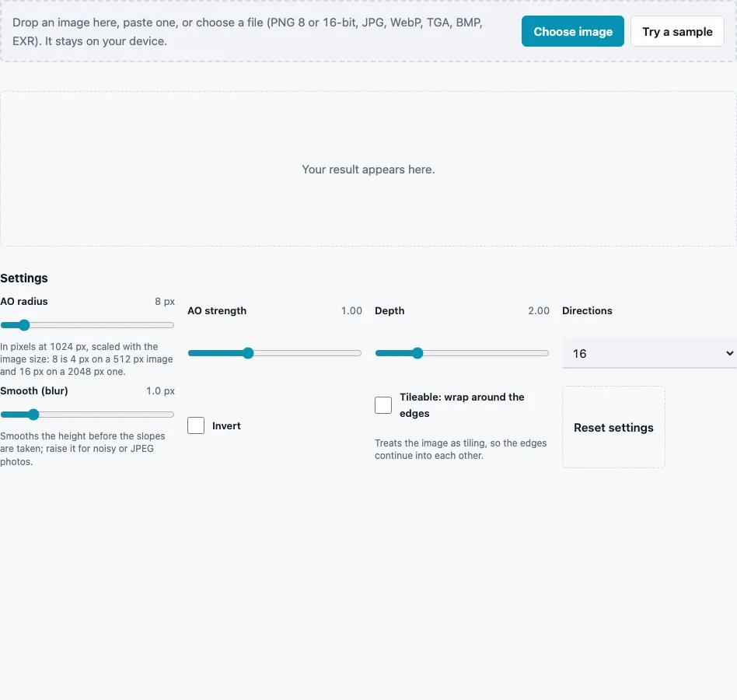Click the image drop zone instruction text
737x700 pixels.
tap(247, 32)
